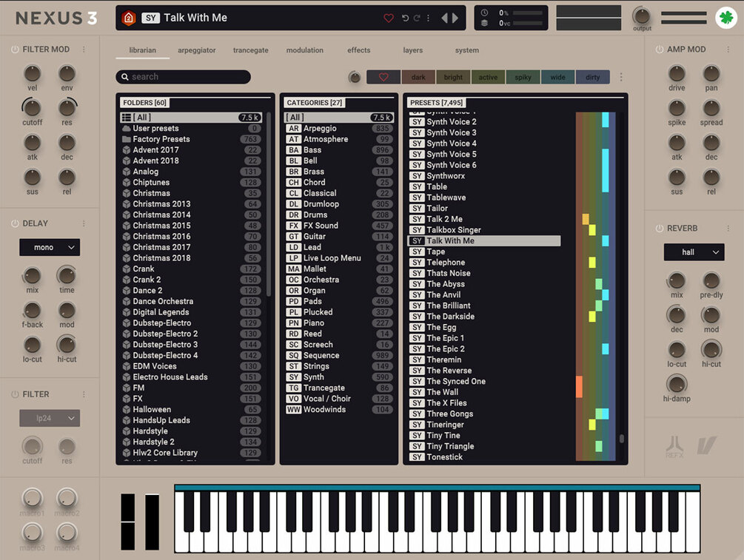Toggle the DELAY power button
The height and width of the screenshot is (560, 744).
(15, 223)
